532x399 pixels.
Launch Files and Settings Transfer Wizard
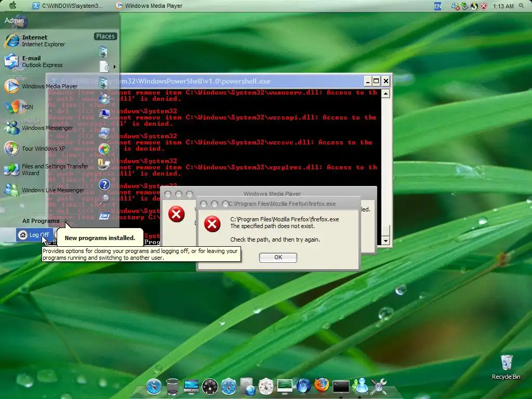46,169
